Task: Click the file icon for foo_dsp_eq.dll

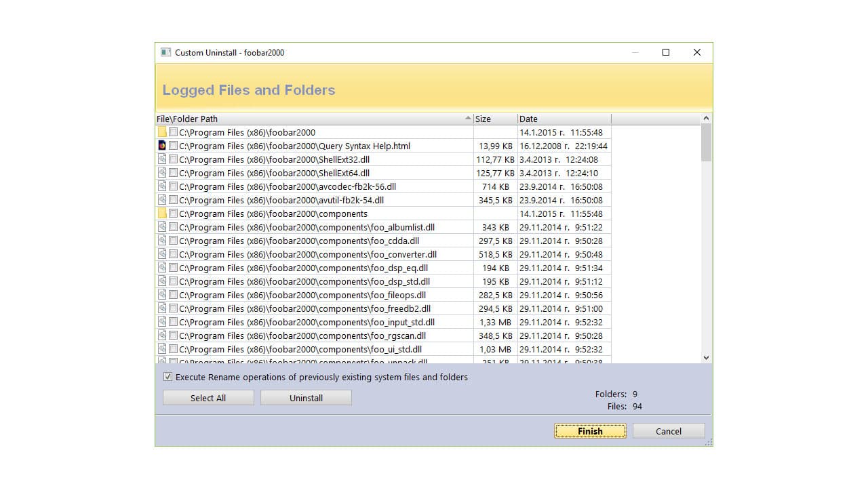Action: click(161, 268)
